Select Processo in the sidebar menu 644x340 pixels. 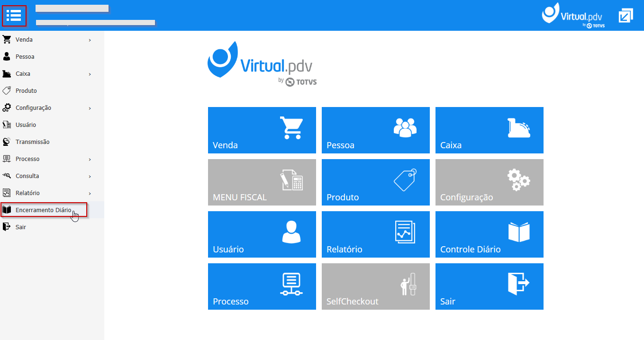coord(52,159)
